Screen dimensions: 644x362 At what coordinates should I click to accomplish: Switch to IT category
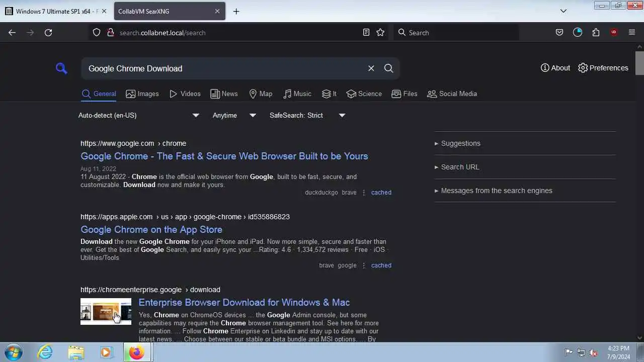pyautogui.click(x=329, y=94)
